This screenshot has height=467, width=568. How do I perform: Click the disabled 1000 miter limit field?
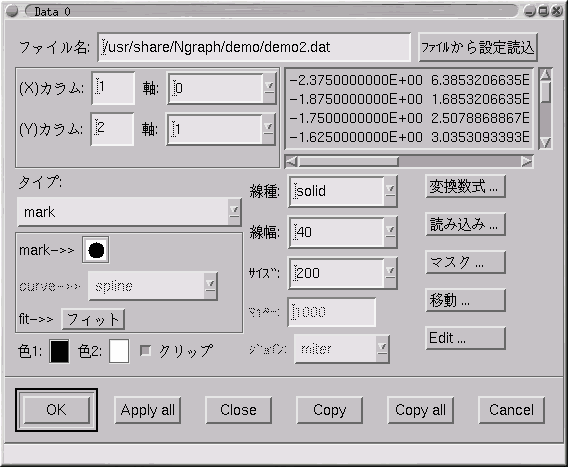(331, 312)
